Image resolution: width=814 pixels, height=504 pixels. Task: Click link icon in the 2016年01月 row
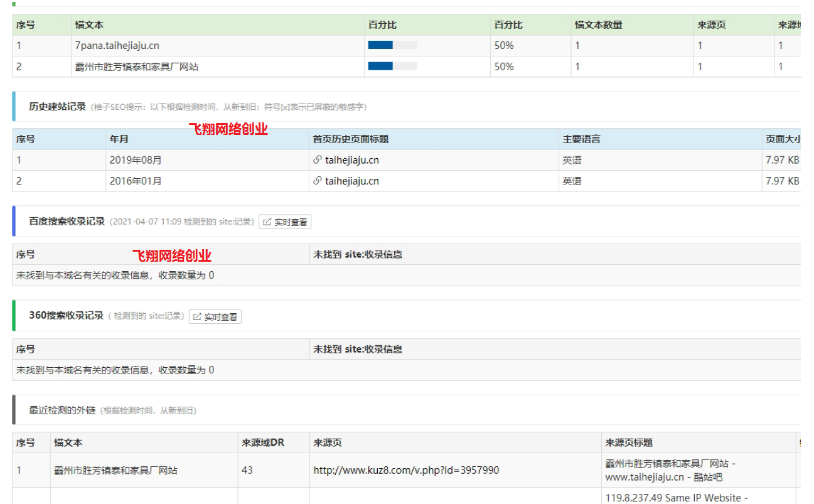[318, 181]
